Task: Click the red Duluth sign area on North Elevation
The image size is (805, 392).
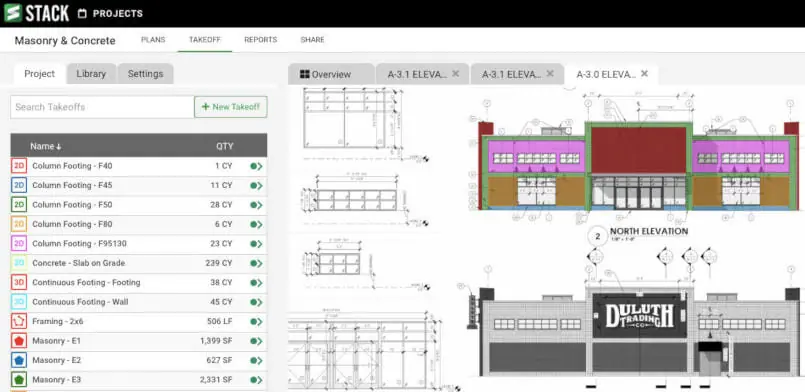Action: click(638, 150)
